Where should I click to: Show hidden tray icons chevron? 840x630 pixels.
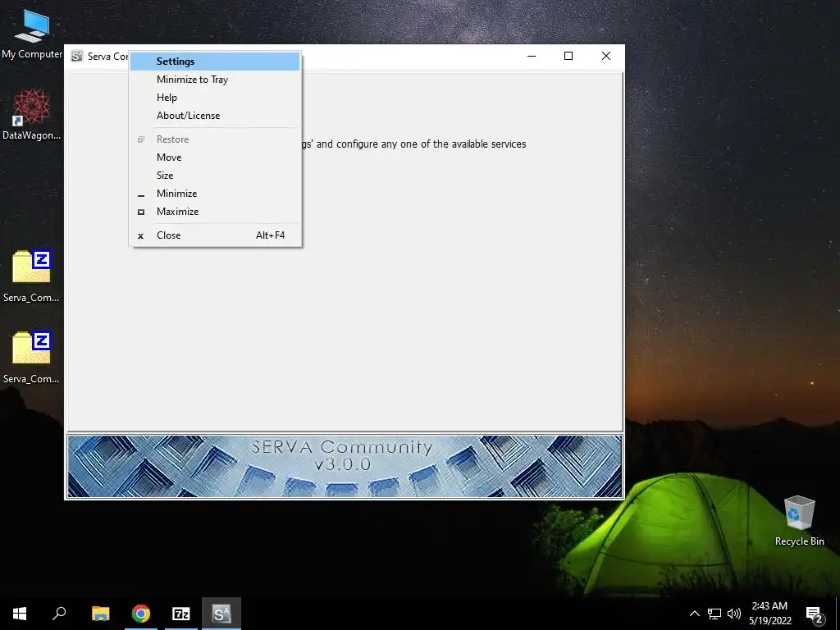pyautogui.click(x=694, y=614)
